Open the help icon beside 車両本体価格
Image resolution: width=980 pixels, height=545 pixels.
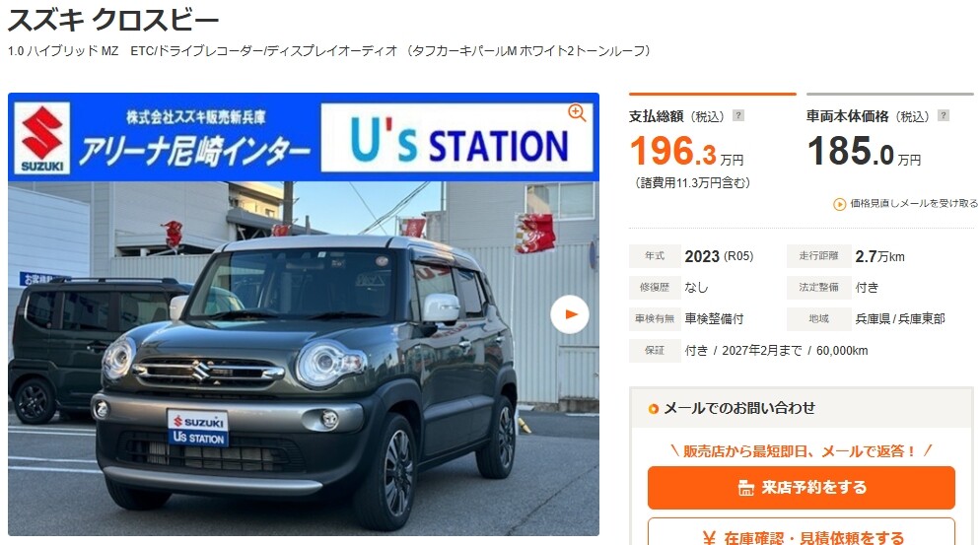tap(944, 115)
